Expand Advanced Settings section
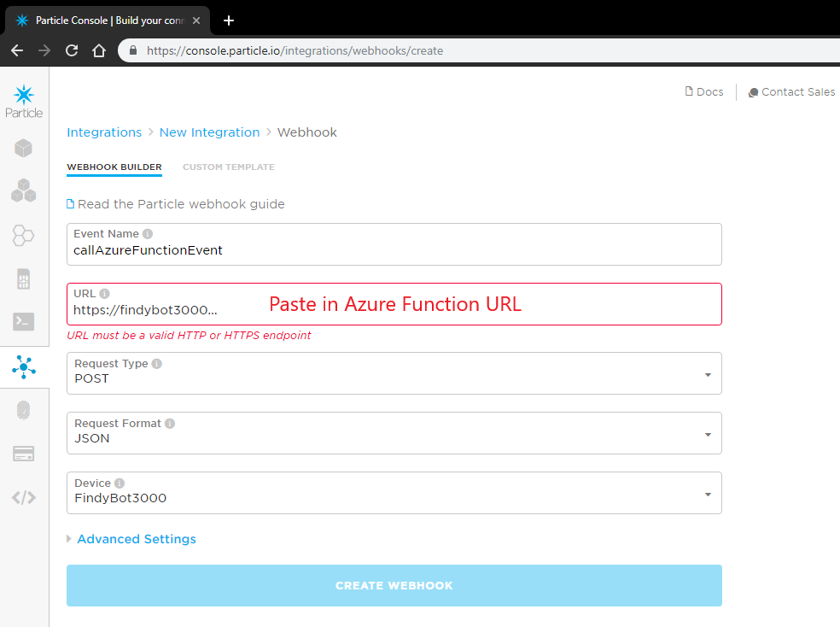 click(x=131, y=539)
